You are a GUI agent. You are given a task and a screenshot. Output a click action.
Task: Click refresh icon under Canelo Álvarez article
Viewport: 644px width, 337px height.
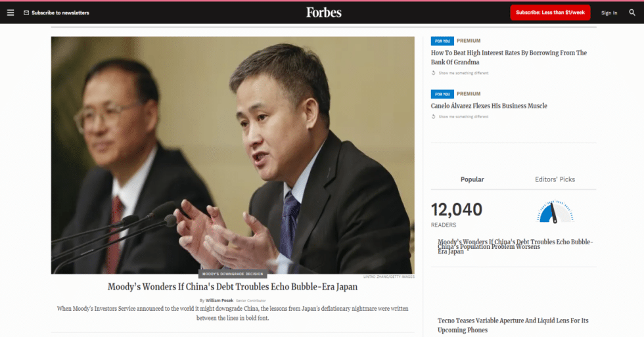click(433, 116)
